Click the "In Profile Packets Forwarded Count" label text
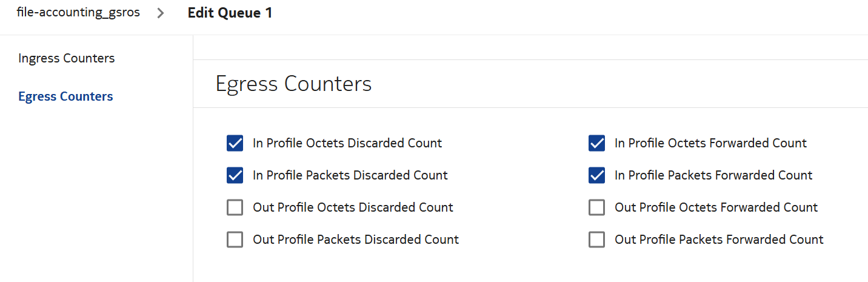The image size is (868, 282). coord(713,175)
